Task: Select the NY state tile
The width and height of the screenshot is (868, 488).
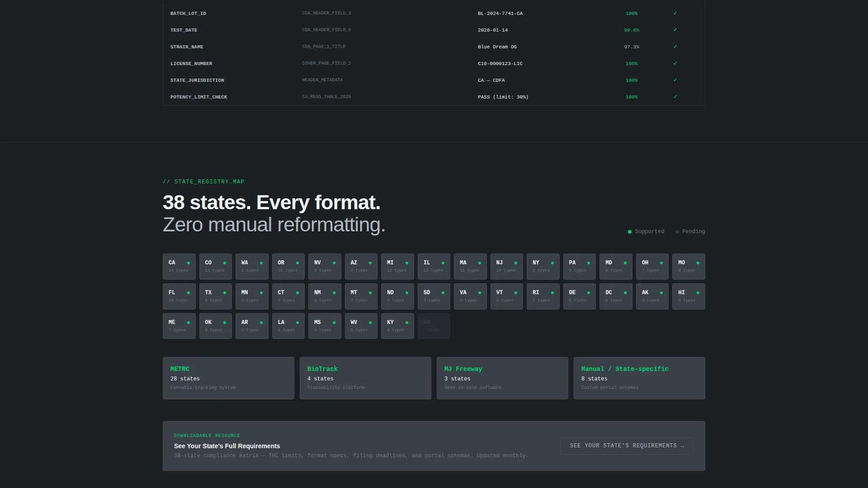Action: click(x=543, y=267)
